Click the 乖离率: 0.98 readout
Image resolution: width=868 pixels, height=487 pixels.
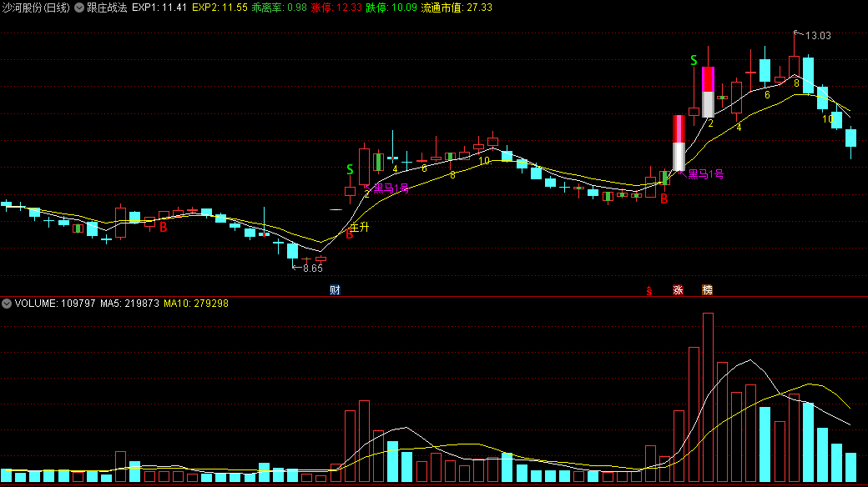click(x=279, y=8)
